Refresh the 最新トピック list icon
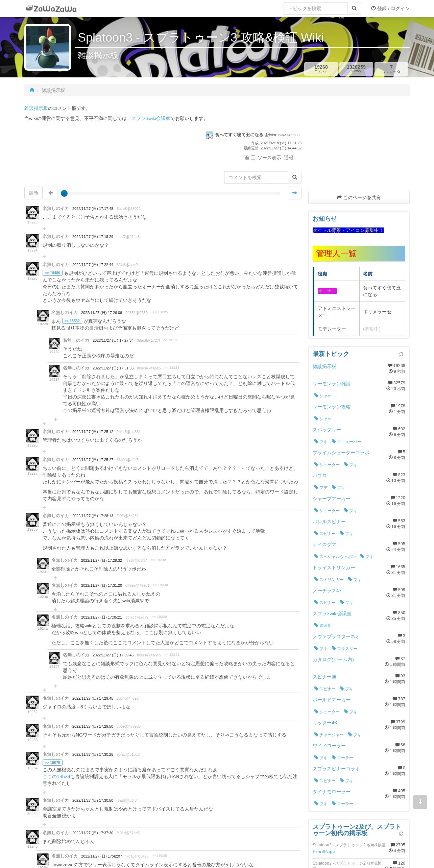 click(401, 354)
